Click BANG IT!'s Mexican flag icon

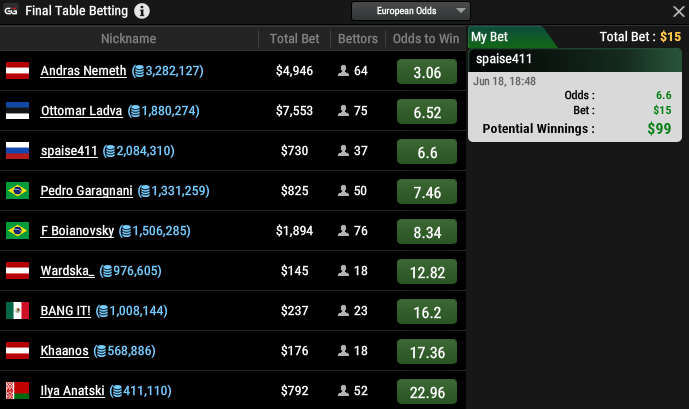[x=18, y=311]
